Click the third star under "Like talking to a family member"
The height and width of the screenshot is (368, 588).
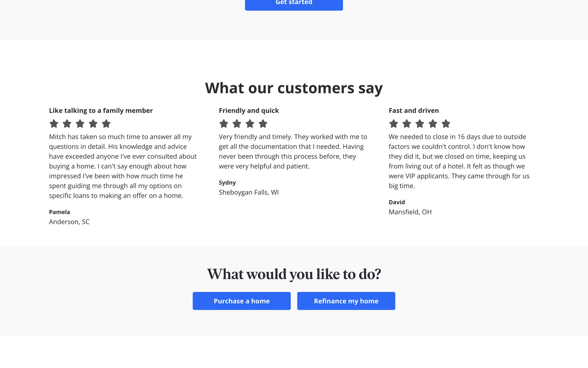(80, 124)
